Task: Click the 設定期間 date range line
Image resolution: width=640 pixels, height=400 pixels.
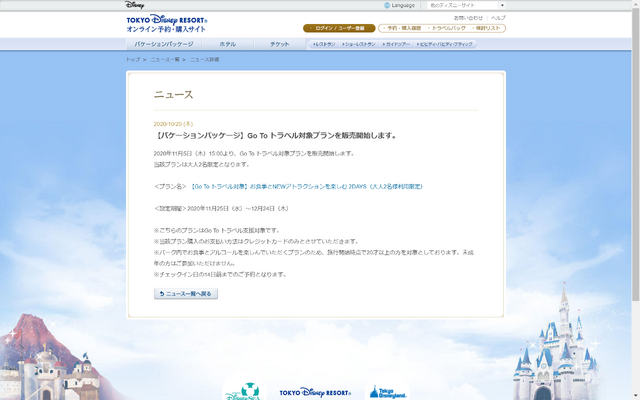Action: click(x=222, y=209)
